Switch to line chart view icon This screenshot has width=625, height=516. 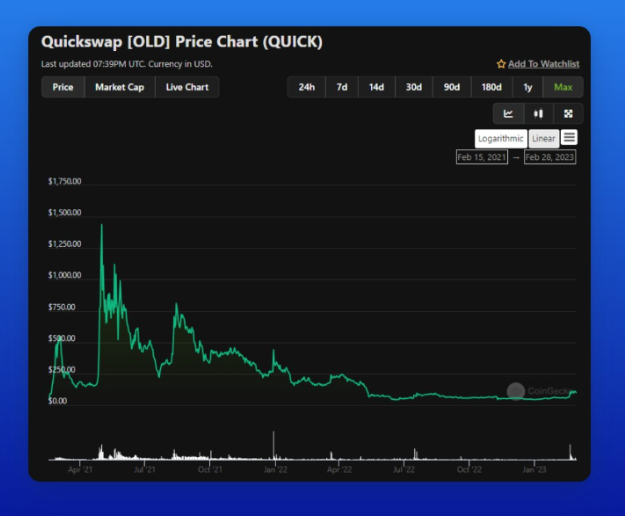(x=508, y=114)
